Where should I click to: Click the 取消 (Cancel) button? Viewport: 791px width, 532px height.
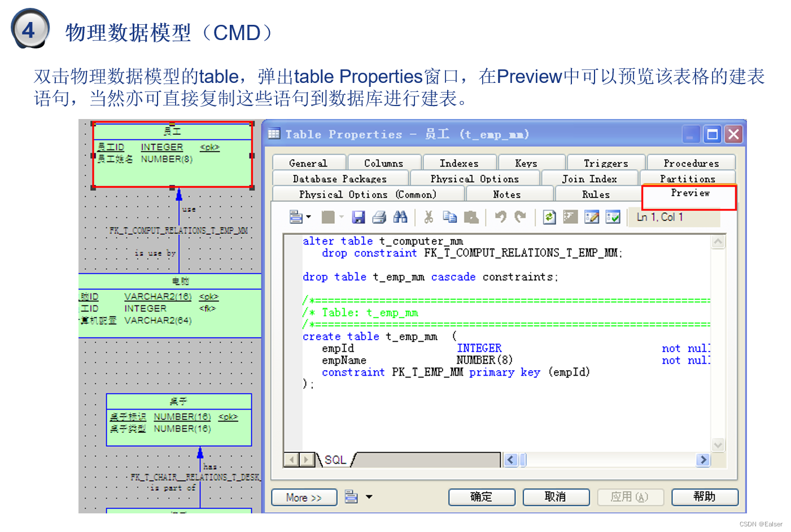556,497
